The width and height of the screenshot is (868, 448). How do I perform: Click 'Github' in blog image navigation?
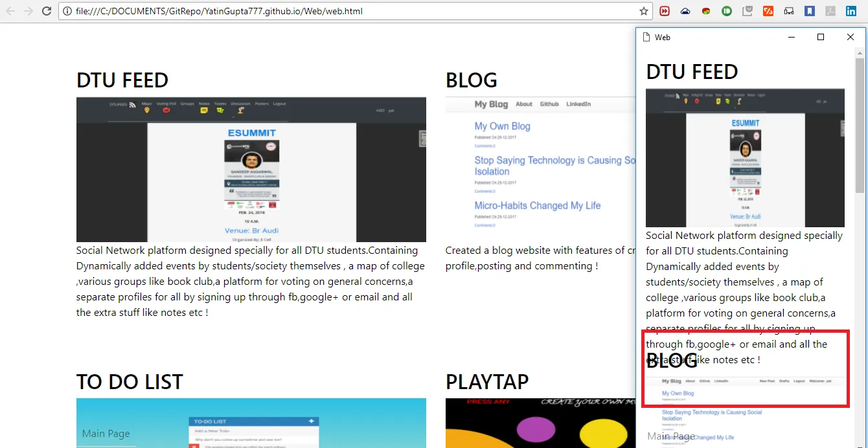click(x=549, y=104)
